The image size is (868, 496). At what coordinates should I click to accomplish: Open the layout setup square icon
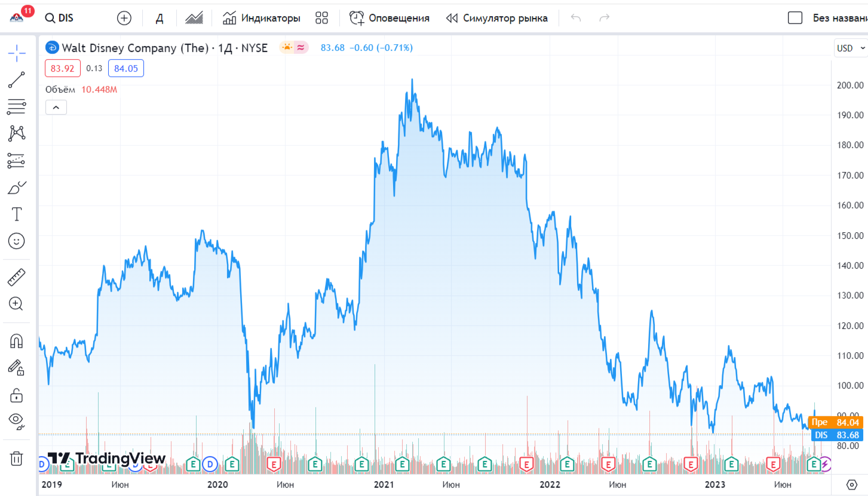795,18
